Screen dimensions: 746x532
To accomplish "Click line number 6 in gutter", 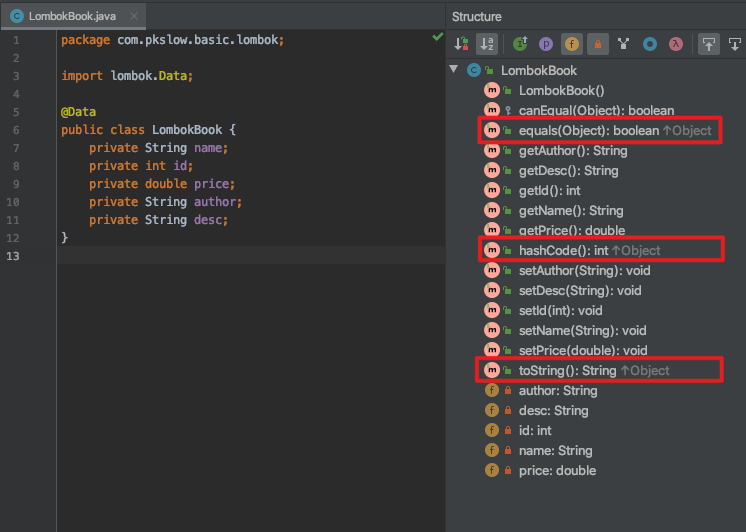I will tap(16, 130).
